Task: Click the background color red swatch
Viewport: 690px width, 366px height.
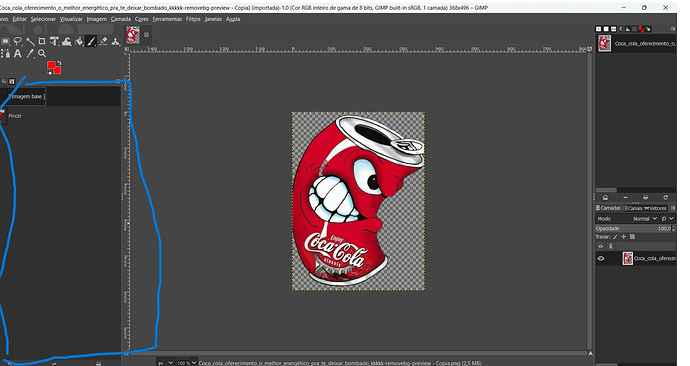Action: [x=58, y=70]
